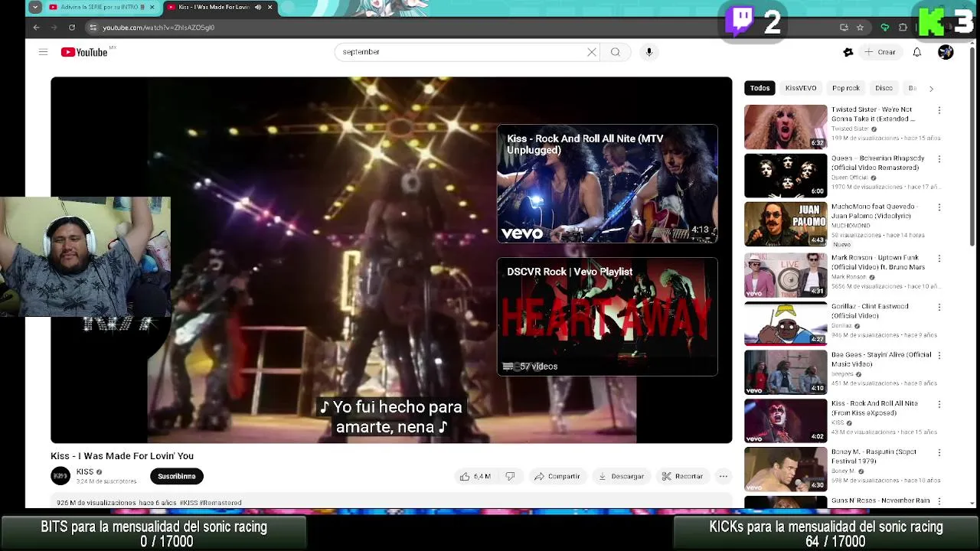Image resolution: width=980 pixels, height=551 pixels.
Task: Go forward with the browser forward arrow
Action: 54,28
